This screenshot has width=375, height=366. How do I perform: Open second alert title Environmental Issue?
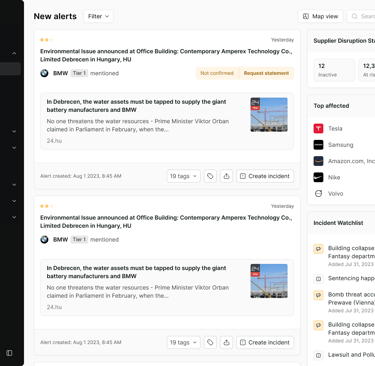point(166,222)
